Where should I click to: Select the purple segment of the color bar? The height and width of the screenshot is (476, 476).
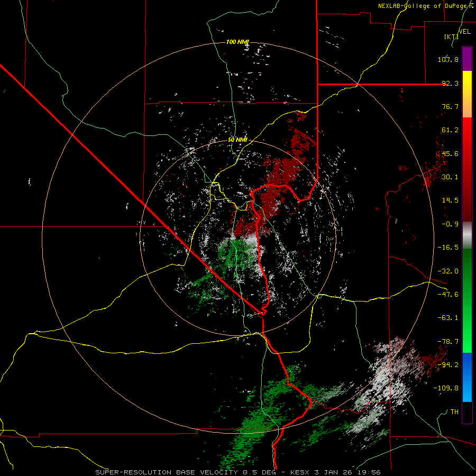467,59
